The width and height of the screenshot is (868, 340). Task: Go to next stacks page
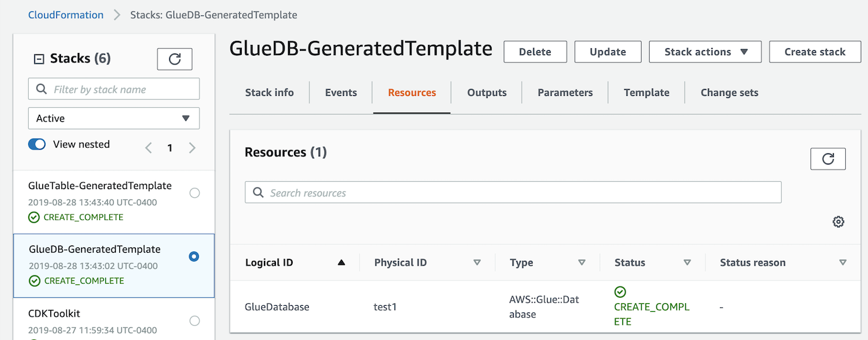[x=192, y=148]
